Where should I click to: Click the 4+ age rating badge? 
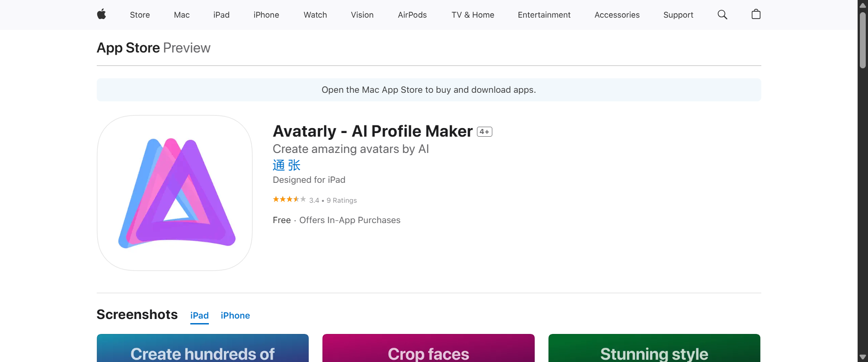pos(485,132)
